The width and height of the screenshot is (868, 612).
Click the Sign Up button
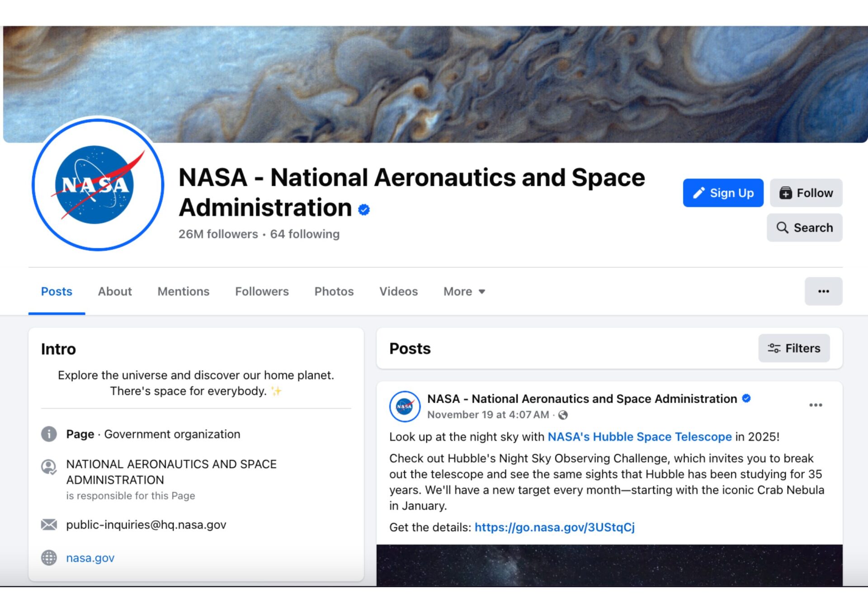pyautogui.click(x=723, y=193)
